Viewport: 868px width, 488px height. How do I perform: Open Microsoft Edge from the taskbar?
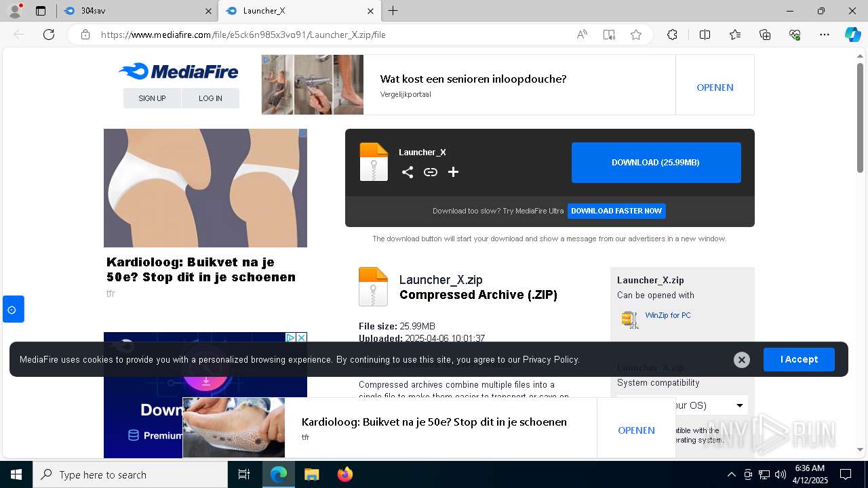click(279, 474)
